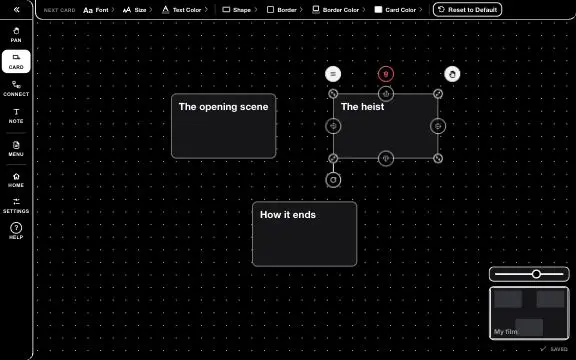The image size is (576, 360).
Task: Adjust the zoom slider knob
Action: (536, 274)
